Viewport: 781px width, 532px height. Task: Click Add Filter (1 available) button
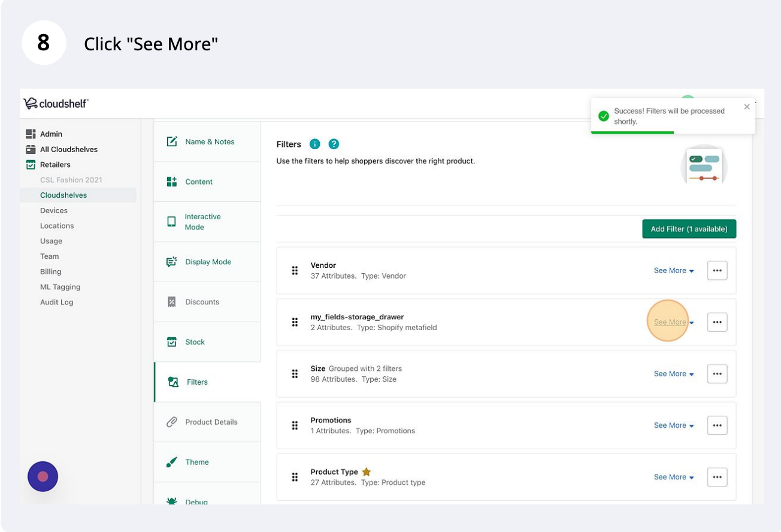689,229
